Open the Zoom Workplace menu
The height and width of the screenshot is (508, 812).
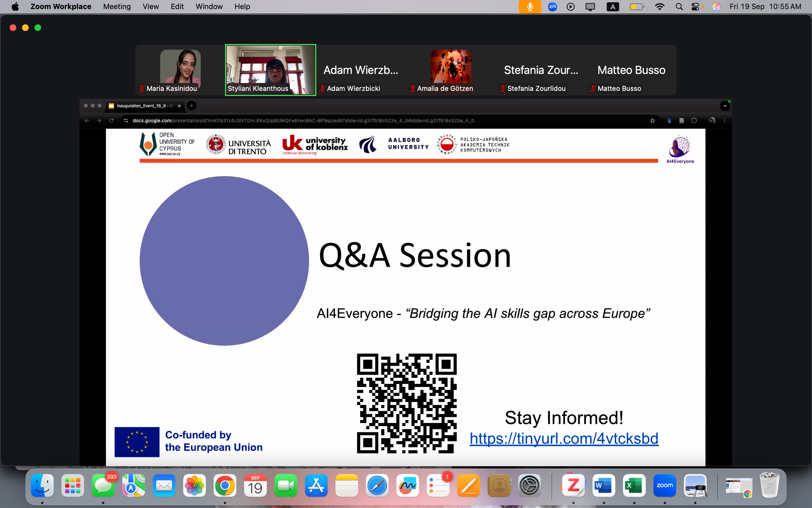click(x=61, y=7)
